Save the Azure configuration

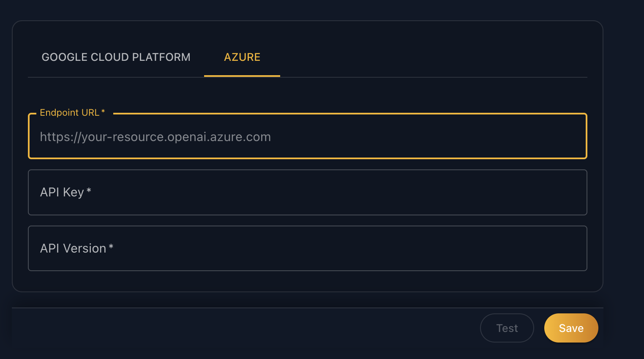[571, 328]
